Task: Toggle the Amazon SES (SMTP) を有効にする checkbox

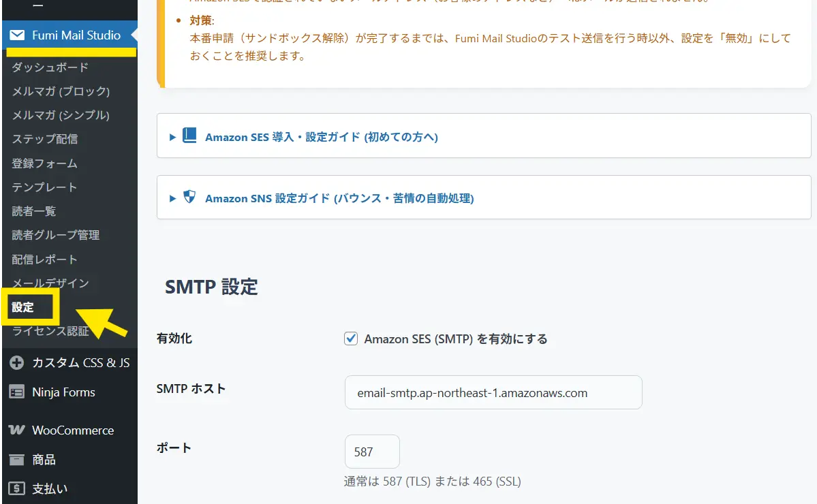Action: pyautogui.click(x=351, y=338)
